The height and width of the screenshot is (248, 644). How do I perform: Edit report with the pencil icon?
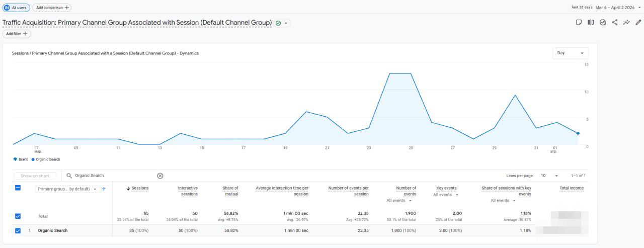638,23
